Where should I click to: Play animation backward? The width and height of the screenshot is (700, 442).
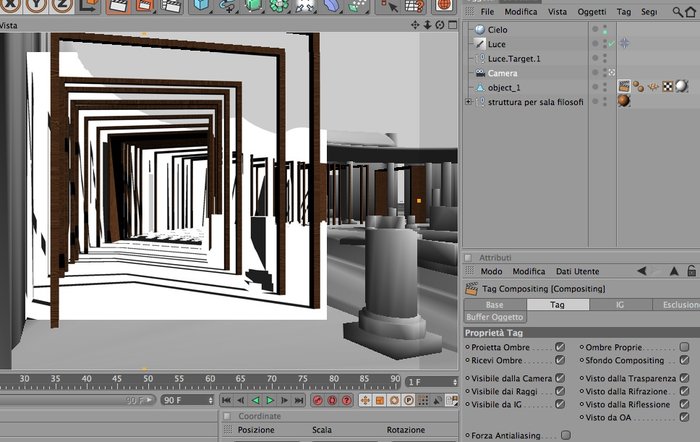(x=255, y=400)
